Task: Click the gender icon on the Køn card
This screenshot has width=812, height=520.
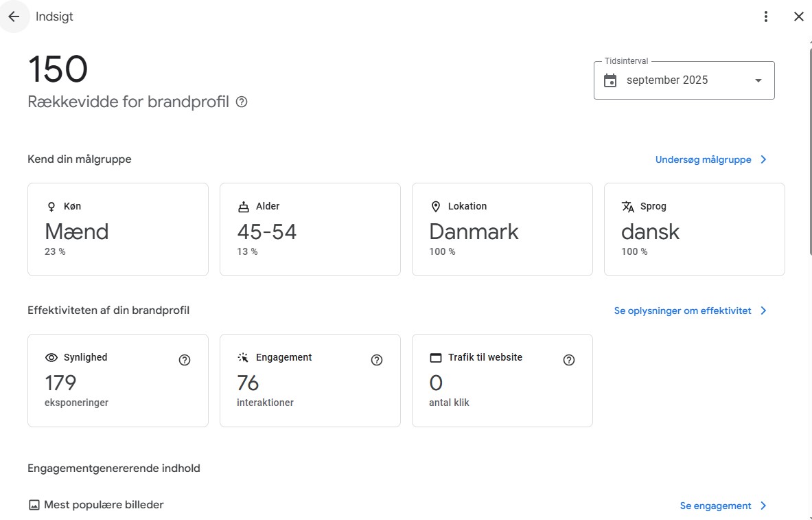Action: 51,205
